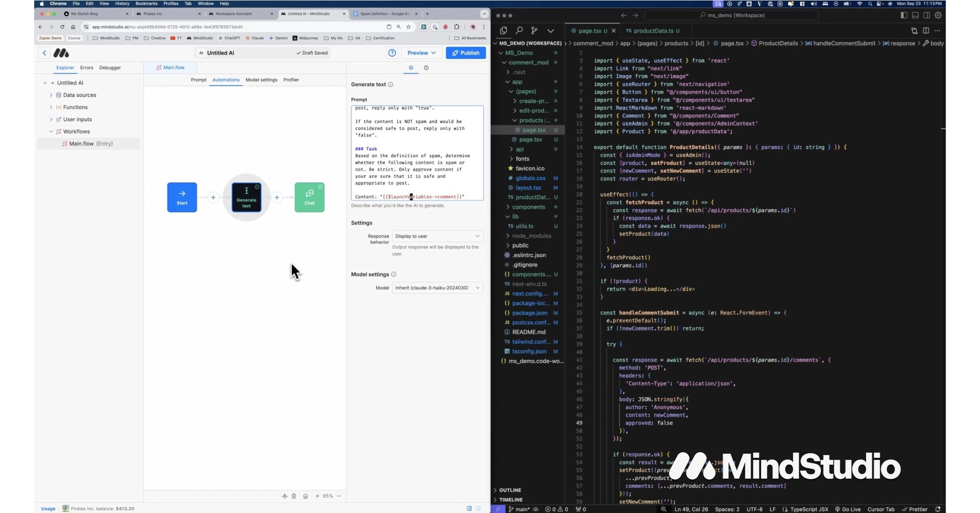Click the home icon to recenter the canvas
This screenshot has width=980, height=513.
(305, 496)
